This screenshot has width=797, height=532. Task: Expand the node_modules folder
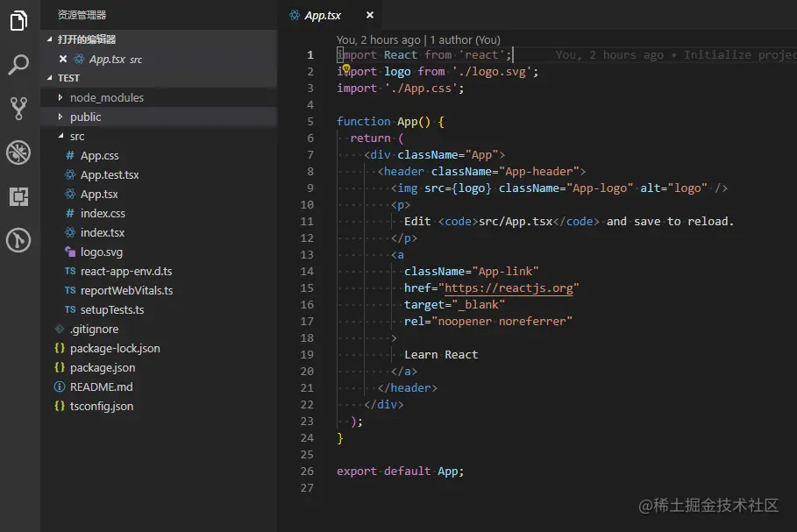tap(159, 97)
